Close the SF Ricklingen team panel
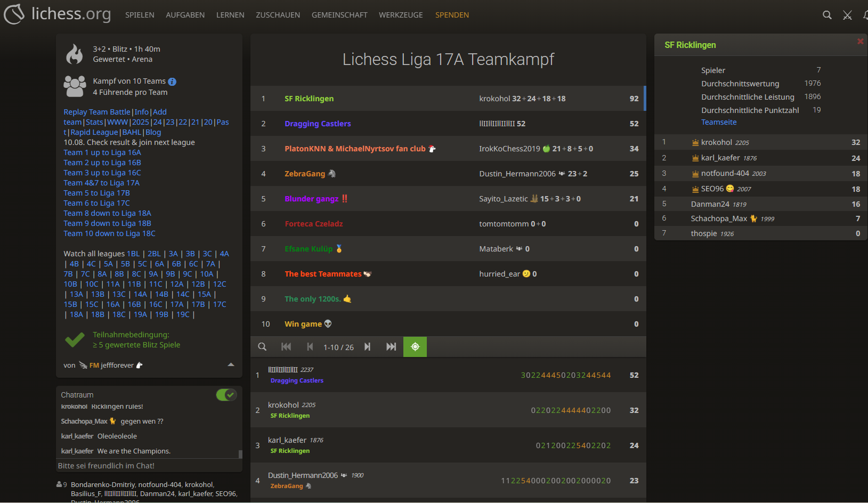 pos(860,41)
